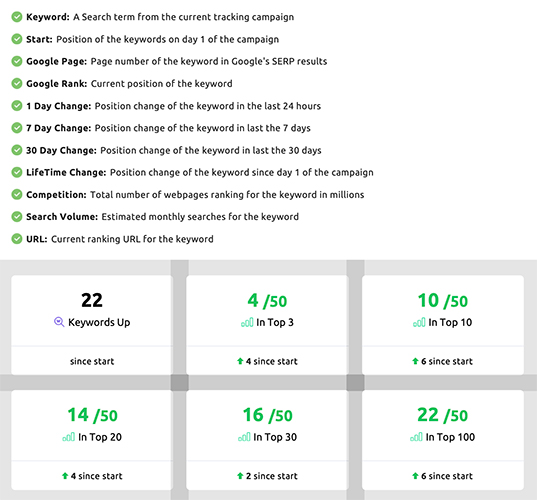Click the green check mark beside Keyword

tap(16, 17)
